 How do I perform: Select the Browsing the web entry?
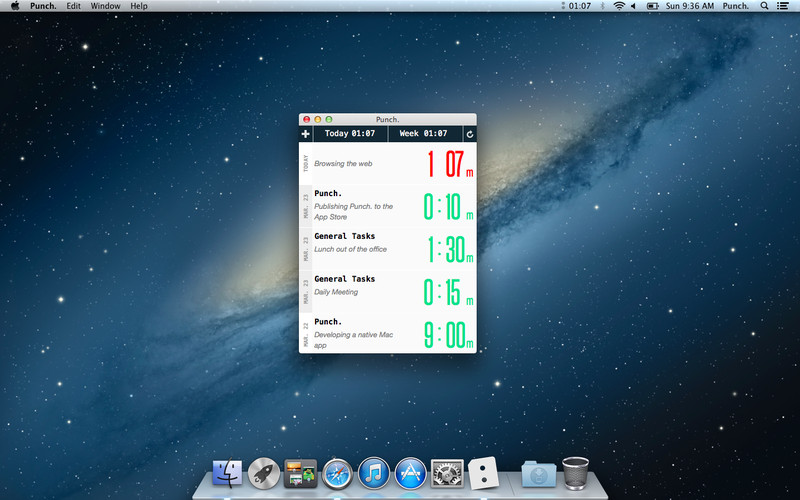click(388, 164)
